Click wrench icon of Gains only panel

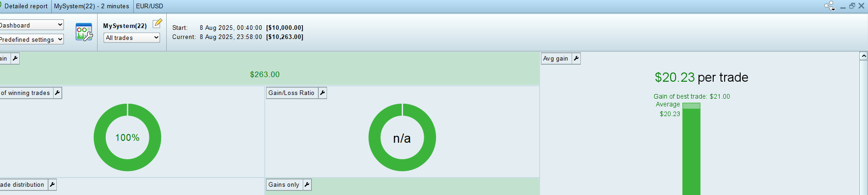307,184
